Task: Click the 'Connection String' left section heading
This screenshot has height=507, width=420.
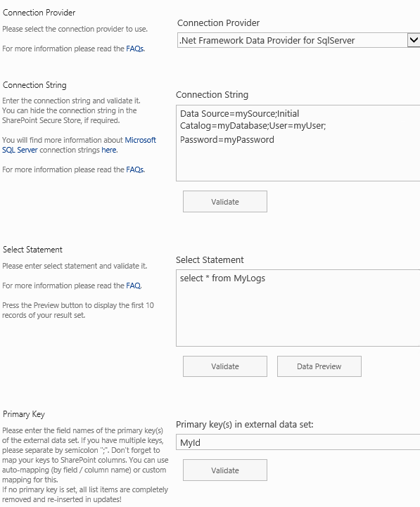Action: tap(34, 85)
